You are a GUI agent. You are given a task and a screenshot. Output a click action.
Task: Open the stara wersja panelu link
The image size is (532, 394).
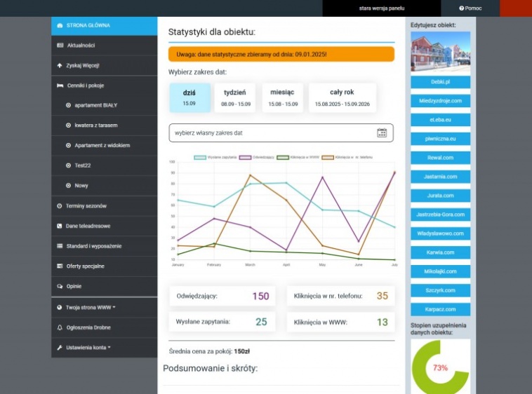point(382,8)
